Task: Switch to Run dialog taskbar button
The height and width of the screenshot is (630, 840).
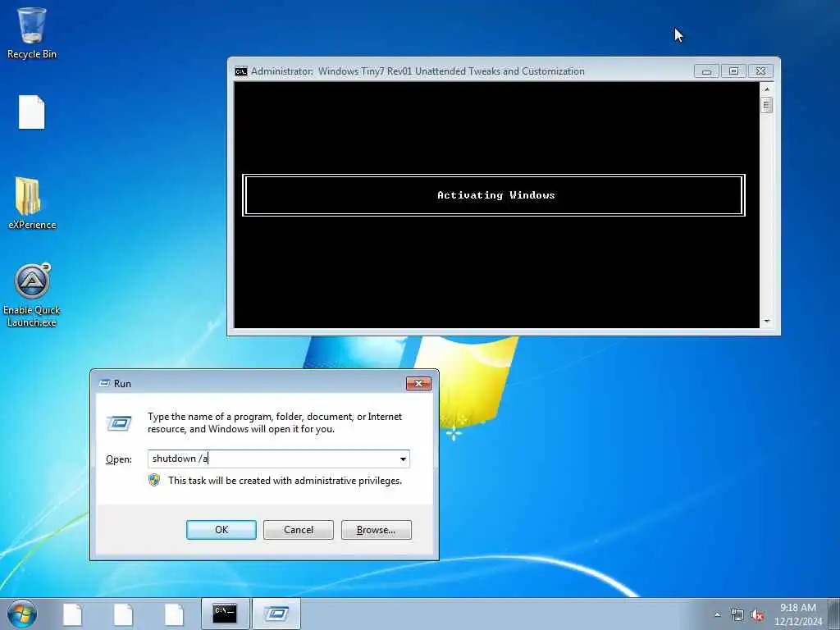Action: 276,614
